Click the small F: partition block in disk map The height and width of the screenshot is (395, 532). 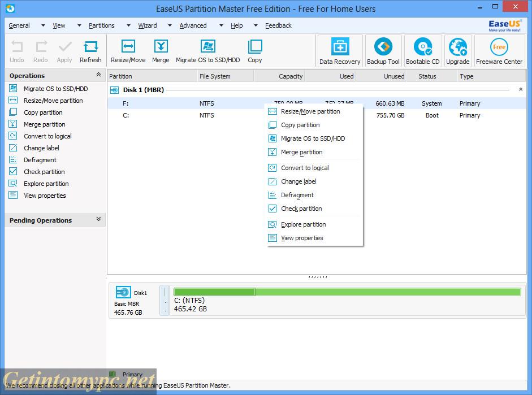pyautogui.click(x=164, y=301)
